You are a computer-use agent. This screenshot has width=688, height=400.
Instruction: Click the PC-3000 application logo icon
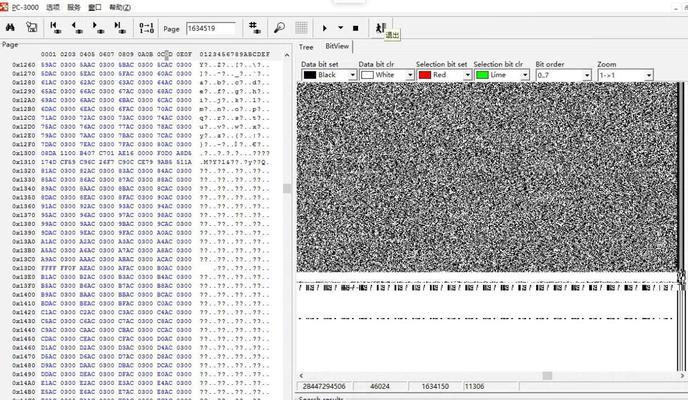4,6
